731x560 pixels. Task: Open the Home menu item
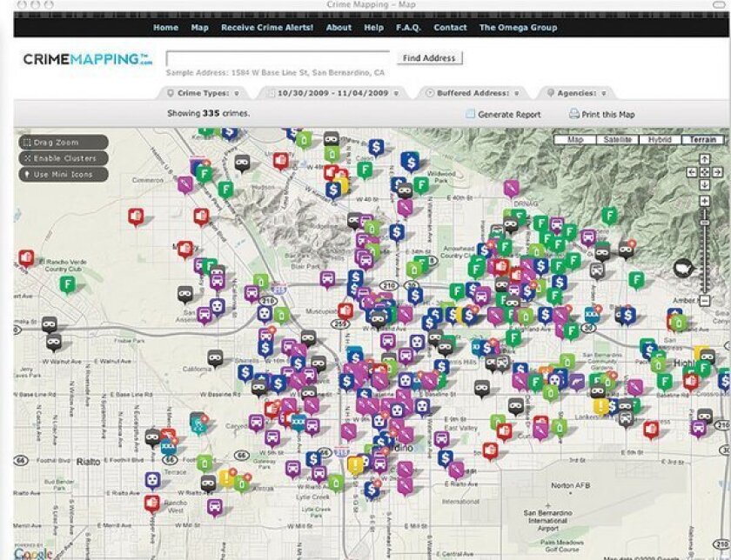point(165,28)
